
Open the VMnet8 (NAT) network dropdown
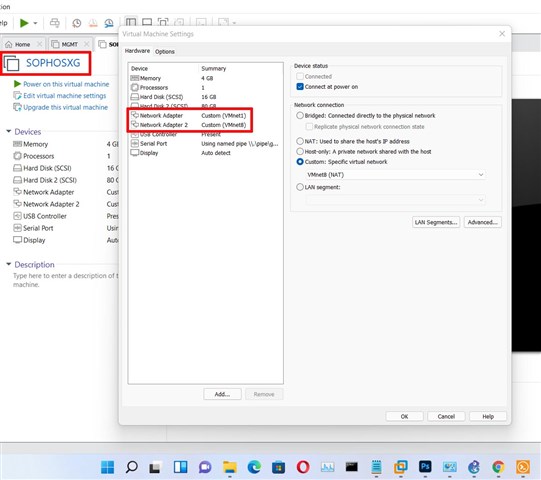coord(396,175)
